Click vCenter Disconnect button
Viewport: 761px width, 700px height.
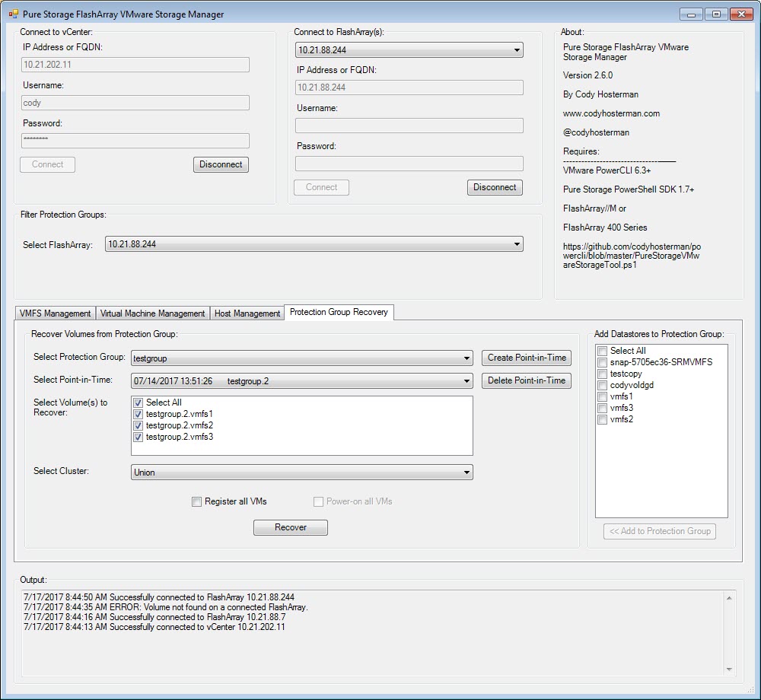point(221,164)
